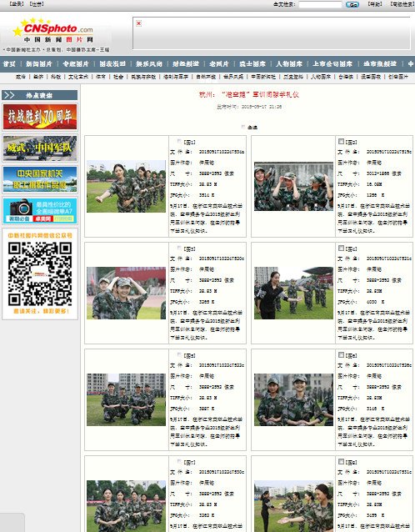This screenshot has width=415, height=532.
Task: Tick the select-all checkbox above photos
Action: point(243,127)
